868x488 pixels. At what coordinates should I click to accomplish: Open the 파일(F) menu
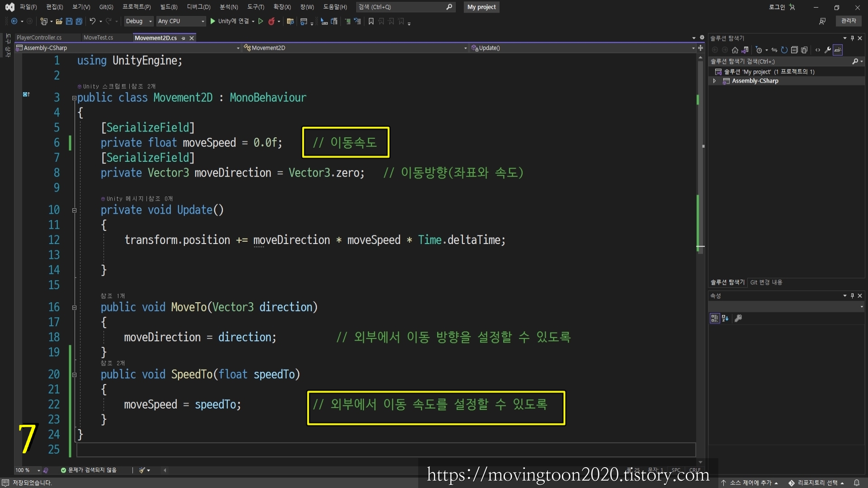pos(28,7)
